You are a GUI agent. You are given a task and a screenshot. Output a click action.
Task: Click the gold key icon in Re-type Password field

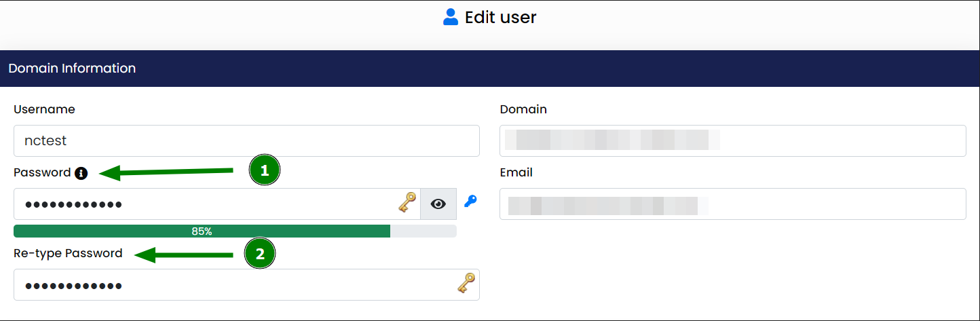point(466,283)
